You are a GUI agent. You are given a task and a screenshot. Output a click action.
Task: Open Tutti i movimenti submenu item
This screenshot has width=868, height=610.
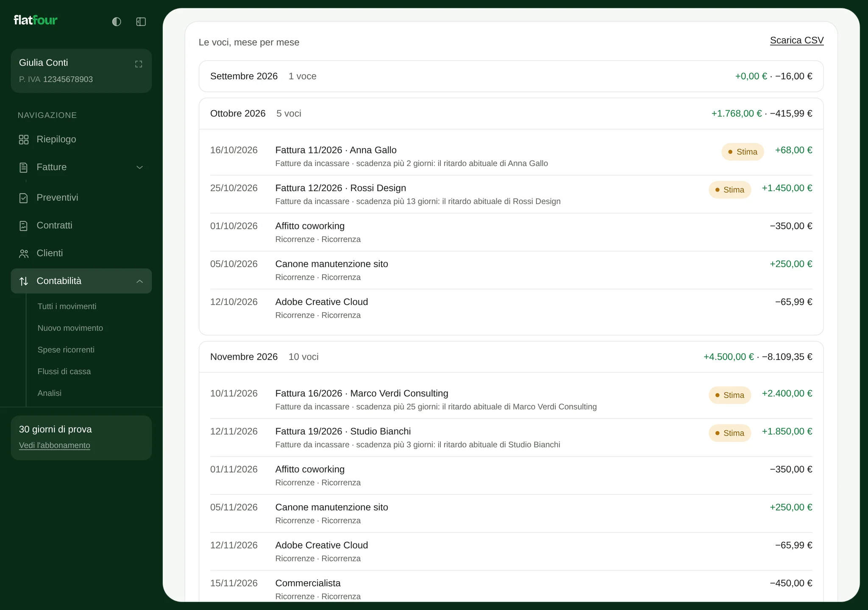67,306
